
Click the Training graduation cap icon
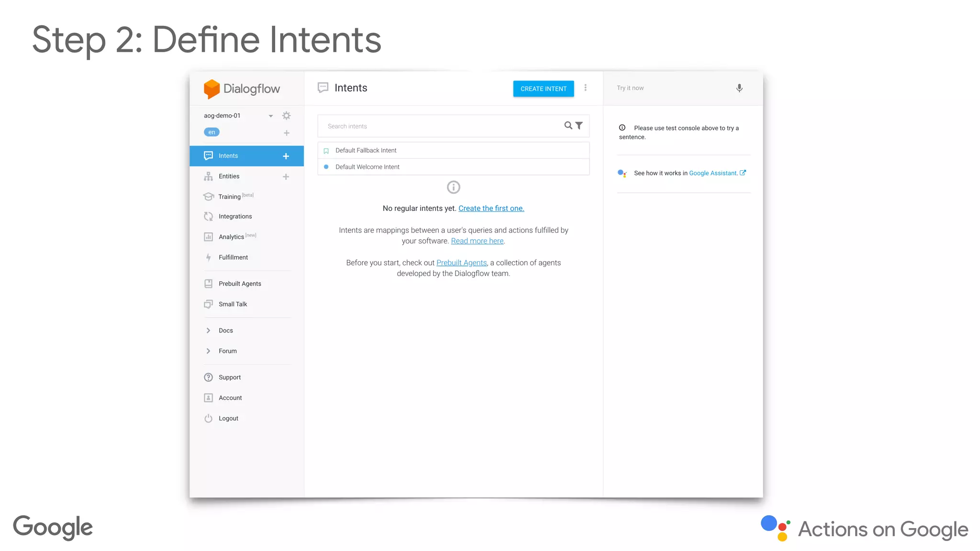[208, 197]
